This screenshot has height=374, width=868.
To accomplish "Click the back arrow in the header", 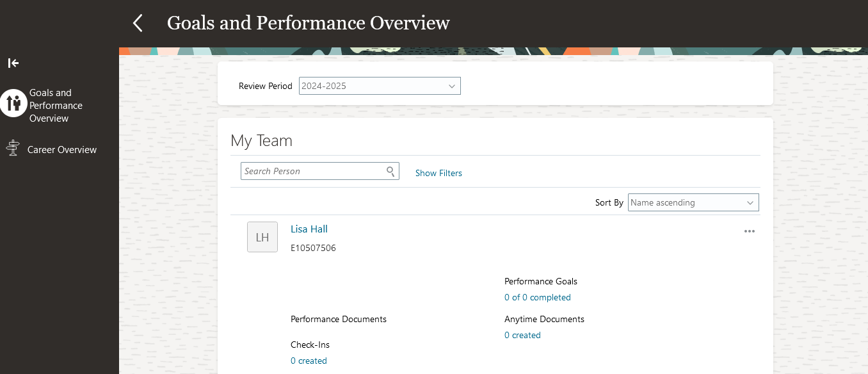I will [x=136, y=22].
